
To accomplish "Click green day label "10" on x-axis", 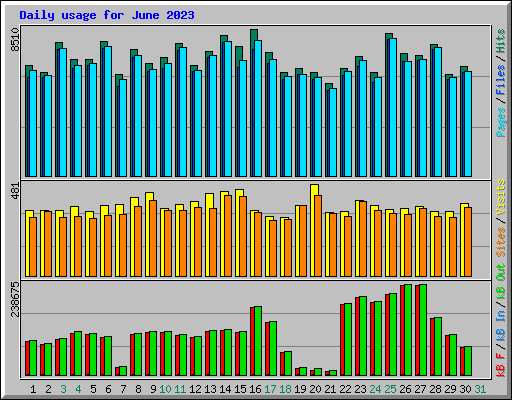I will (x=165, y=389).
